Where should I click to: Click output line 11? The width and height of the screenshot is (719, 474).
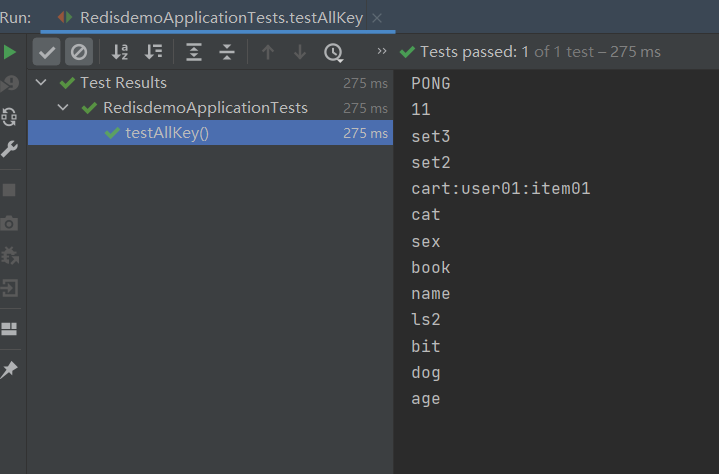click(421, 110)
